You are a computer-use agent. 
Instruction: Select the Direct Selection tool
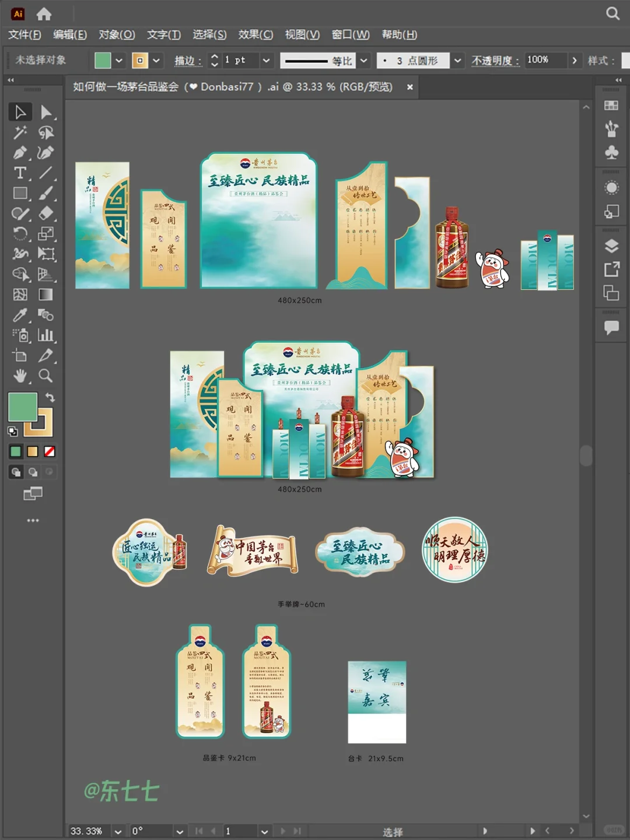[x=45, y=112]
